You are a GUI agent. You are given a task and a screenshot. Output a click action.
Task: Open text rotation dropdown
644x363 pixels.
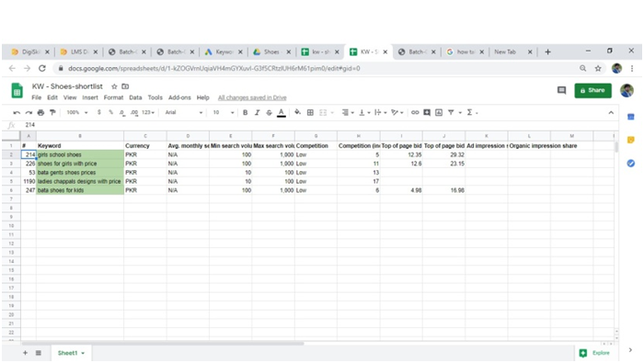[397, 112]
